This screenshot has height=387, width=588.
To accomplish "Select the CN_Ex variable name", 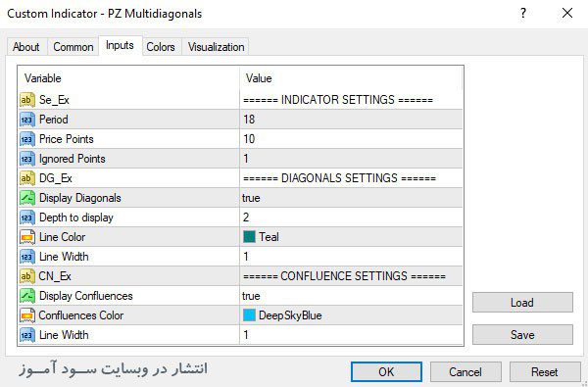I will [55, 276].
